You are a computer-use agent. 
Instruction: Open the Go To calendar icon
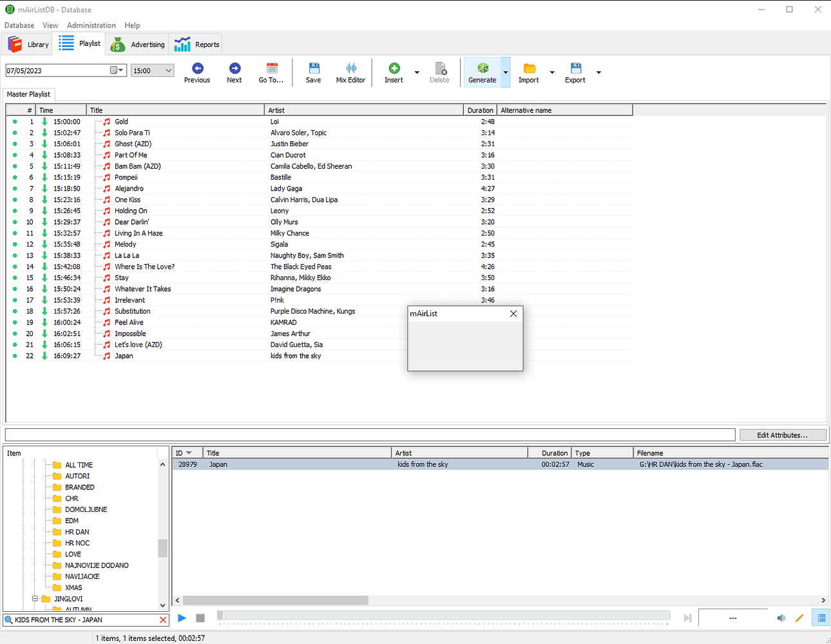coord(272,68)
